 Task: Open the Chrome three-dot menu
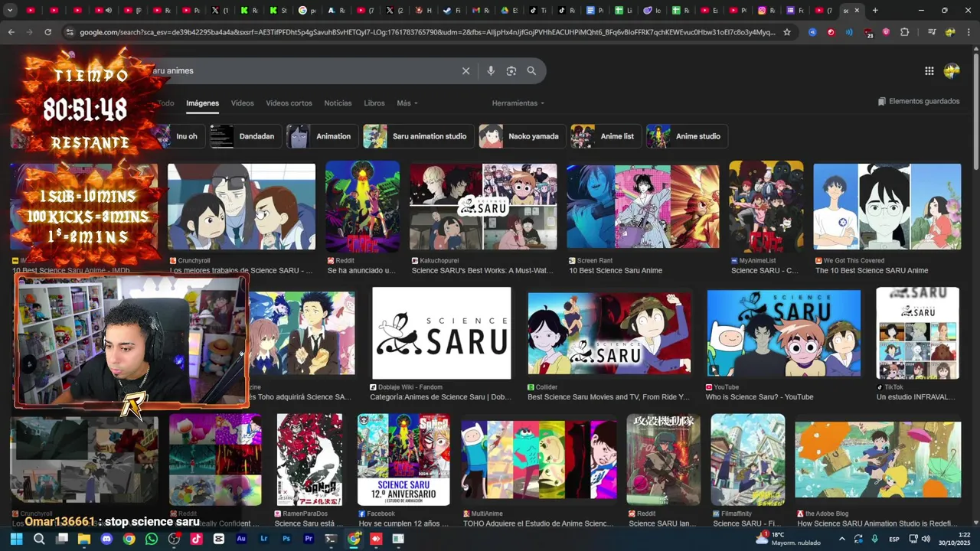tap(969, 32)
